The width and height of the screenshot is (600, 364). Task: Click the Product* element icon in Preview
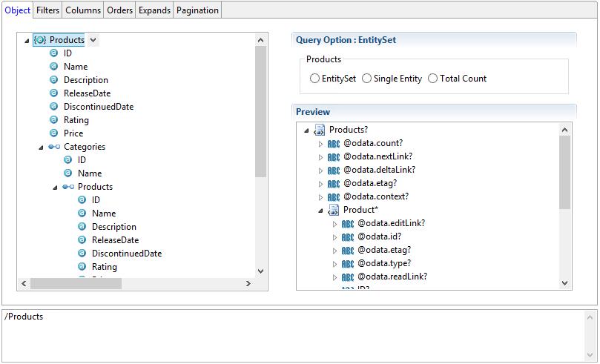point(334,211)
